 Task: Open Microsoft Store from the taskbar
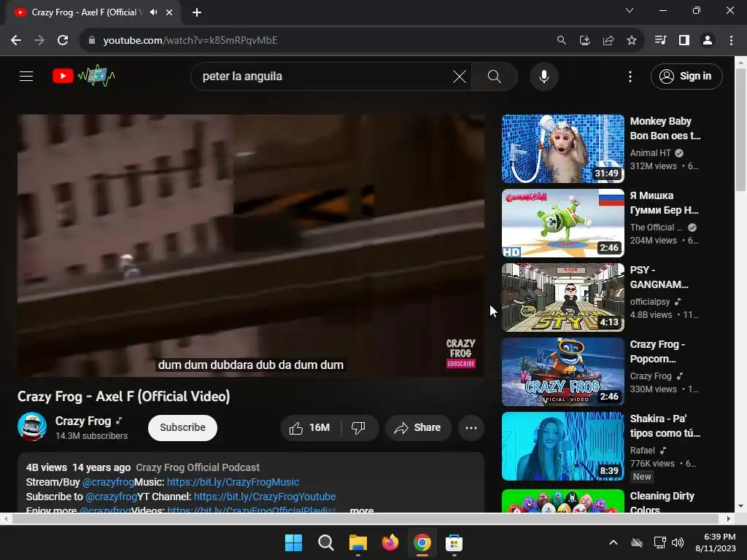tap(454, 542)
